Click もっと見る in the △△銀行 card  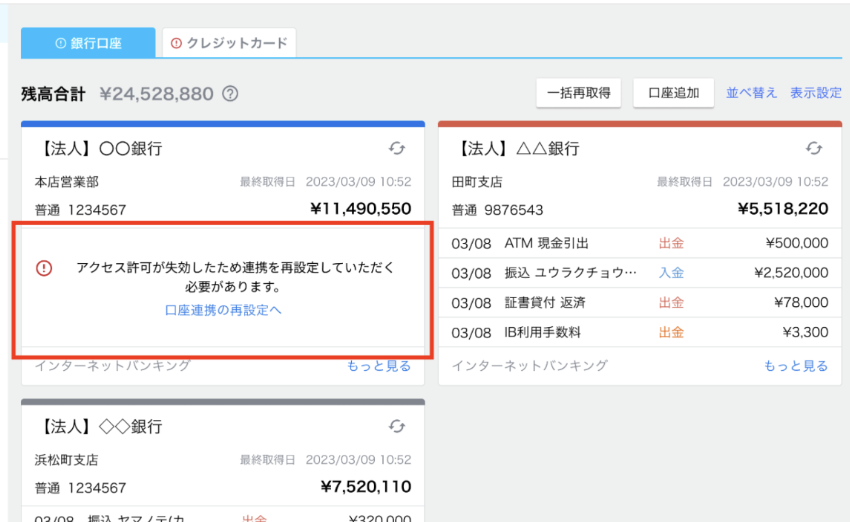point(795,366)
